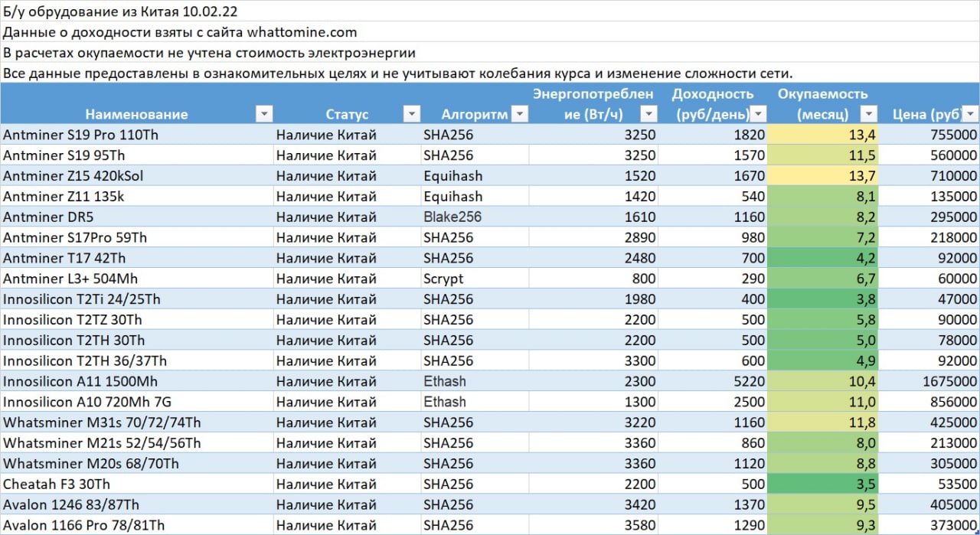The width and height of the screenshot is (980, 535).
Task: Select cell 'Antminer Z15 420kSol'
Action: click(x=137, y=175)
